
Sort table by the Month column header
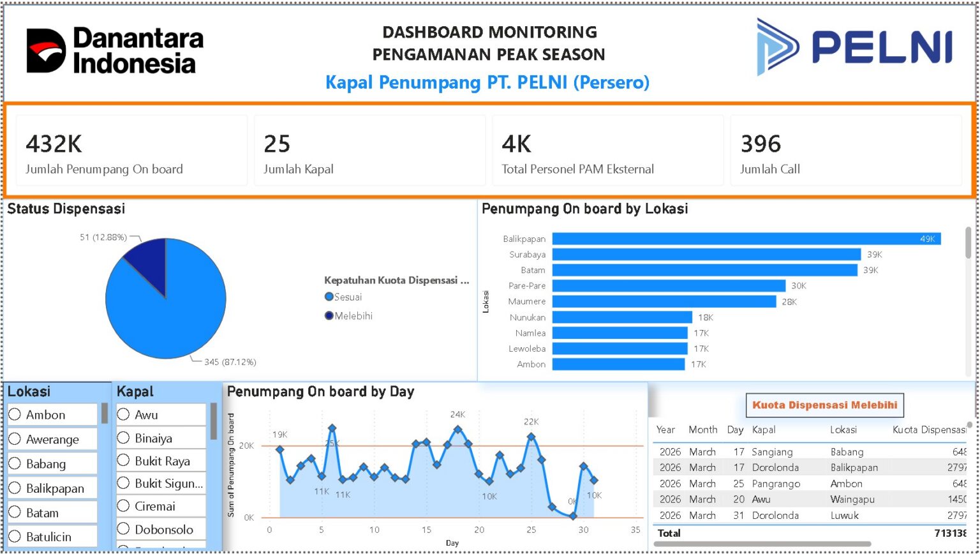pos(703,430)
